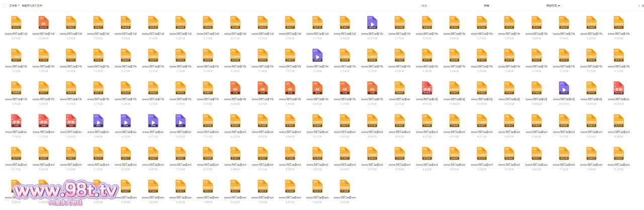The height and width of the screenshot is (210, 644).
Task: Open the 4K file sized 12.44GB
Action: click(43, 23)
